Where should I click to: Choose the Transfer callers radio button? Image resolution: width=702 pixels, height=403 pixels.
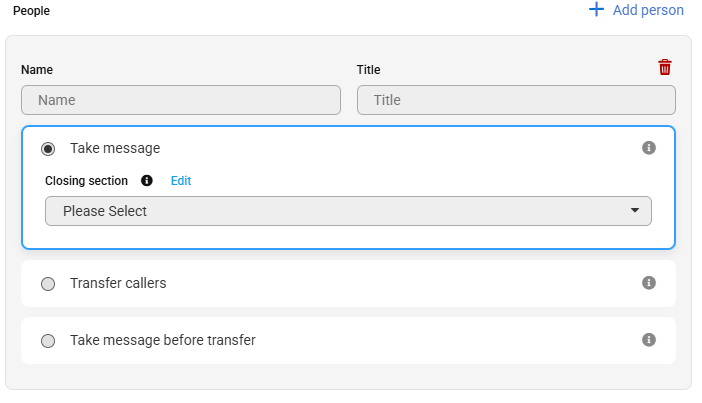coord(48,284)
